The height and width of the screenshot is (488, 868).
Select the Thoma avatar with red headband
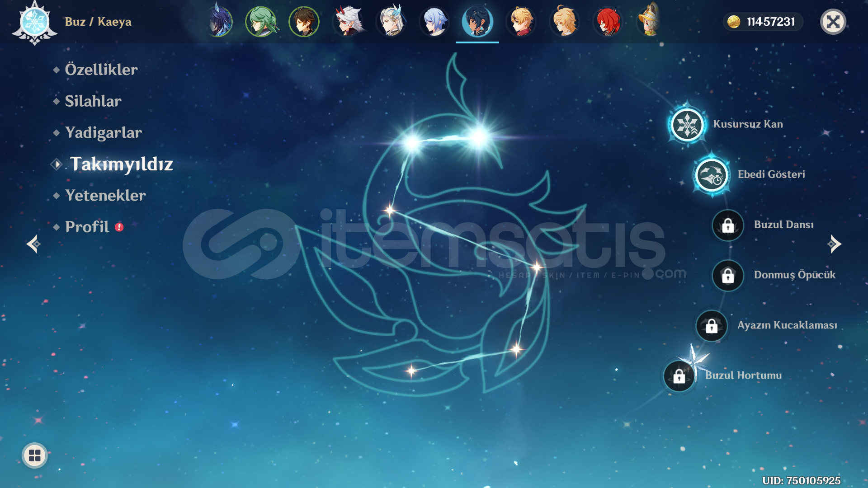pos(521,22)
